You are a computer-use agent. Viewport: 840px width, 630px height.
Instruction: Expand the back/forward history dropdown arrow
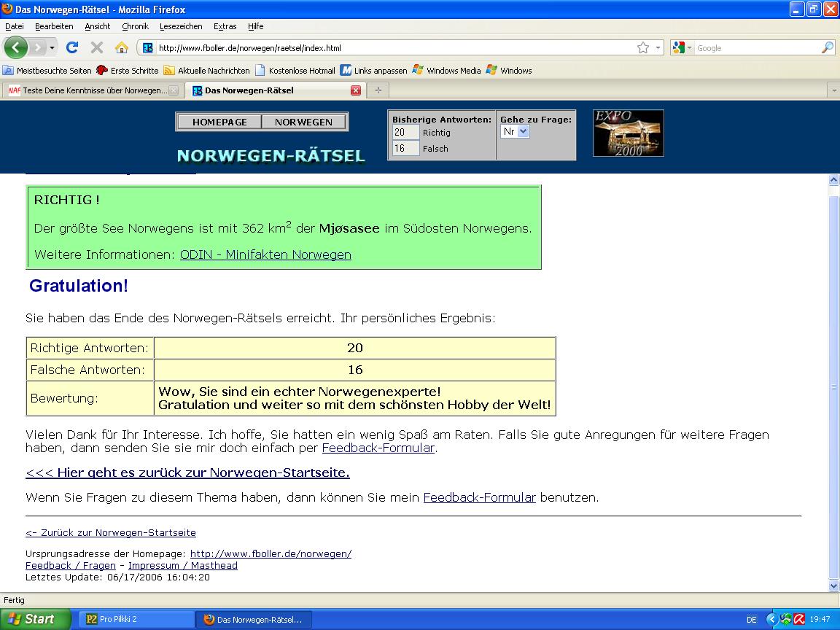tap(52, 47)
